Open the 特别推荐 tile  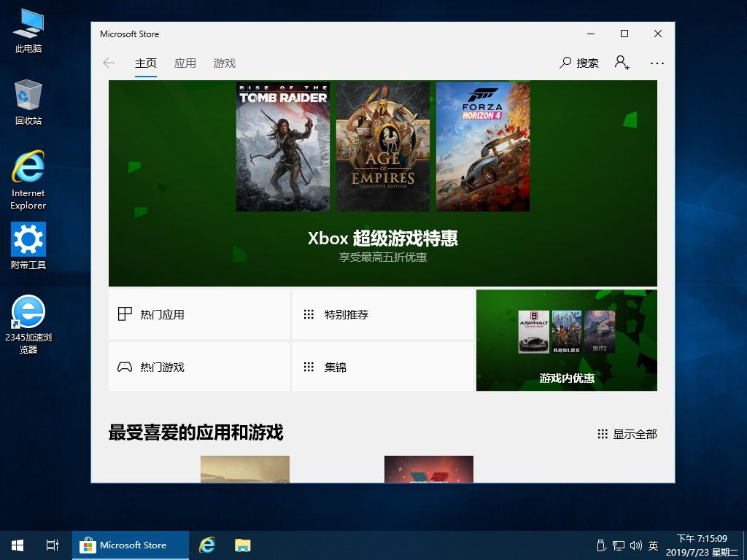(383, 314)
